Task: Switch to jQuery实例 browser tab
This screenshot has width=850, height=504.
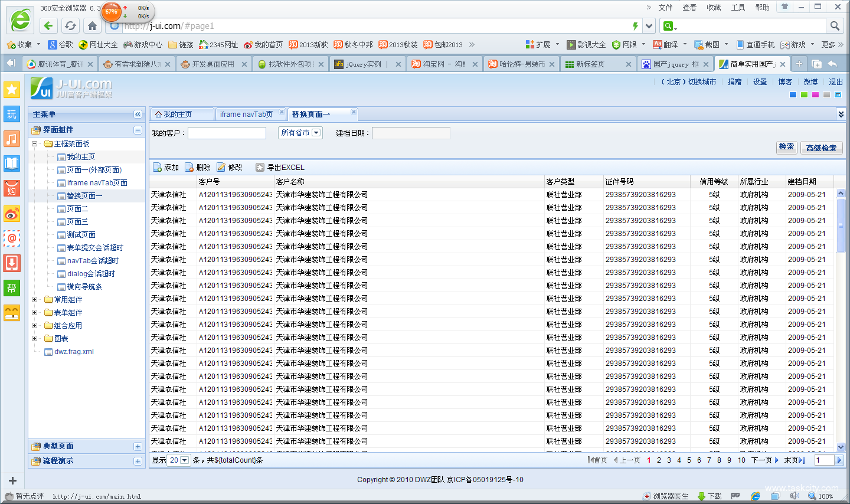Action: coord(368,64)
